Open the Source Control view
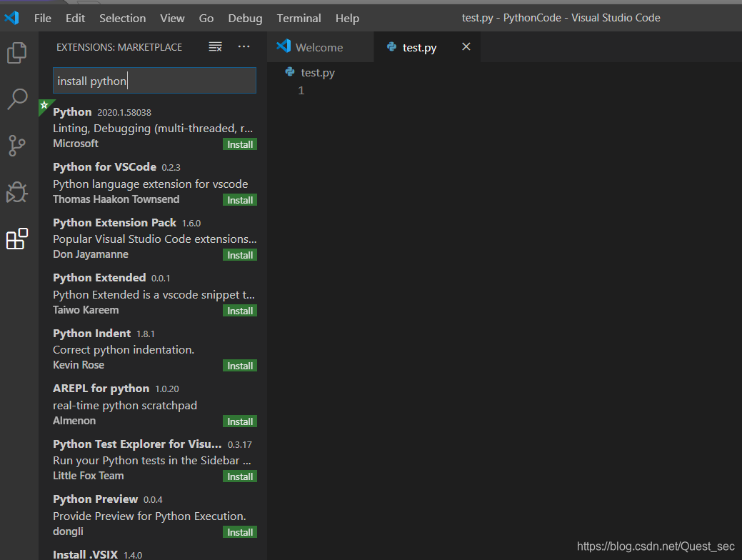The width and height of the screenshot is (742, 560). (x=17, y=145)
